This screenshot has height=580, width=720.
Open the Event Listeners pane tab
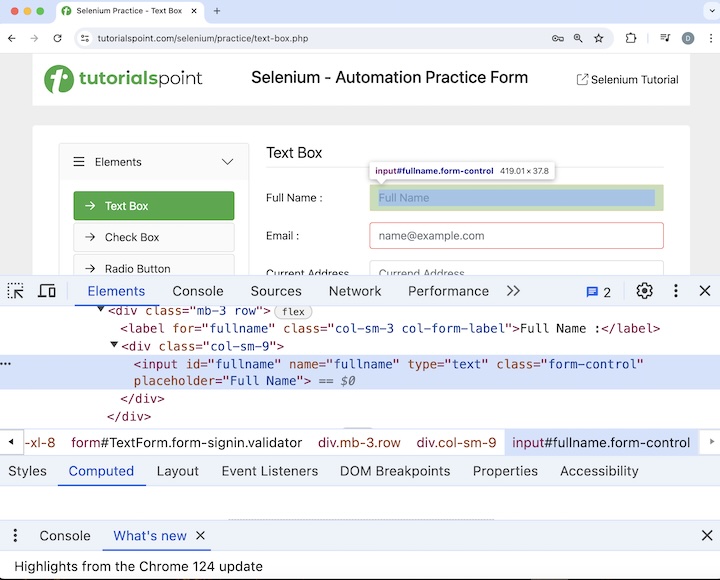click(x=270, y=471)
